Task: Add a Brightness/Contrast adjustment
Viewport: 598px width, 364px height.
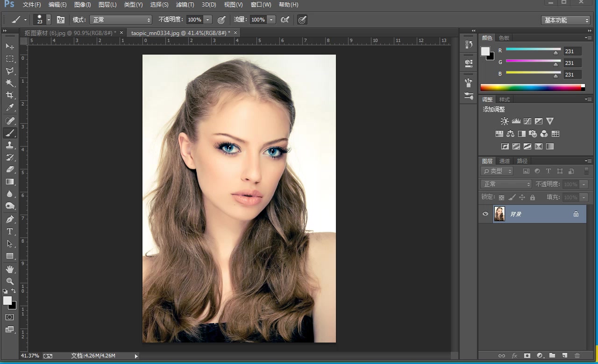Action: 505,121
